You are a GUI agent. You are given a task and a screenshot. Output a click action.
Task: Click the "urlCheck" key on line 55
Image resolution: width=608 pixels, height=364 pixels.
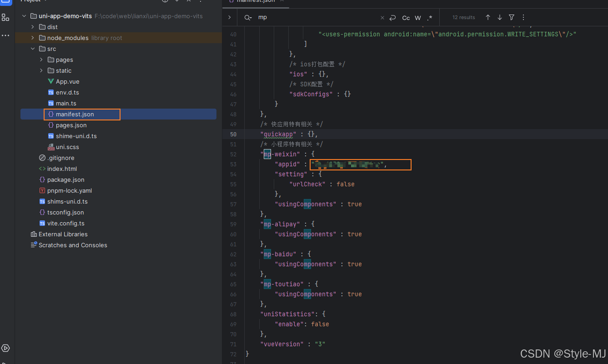(x=307, y=184)
